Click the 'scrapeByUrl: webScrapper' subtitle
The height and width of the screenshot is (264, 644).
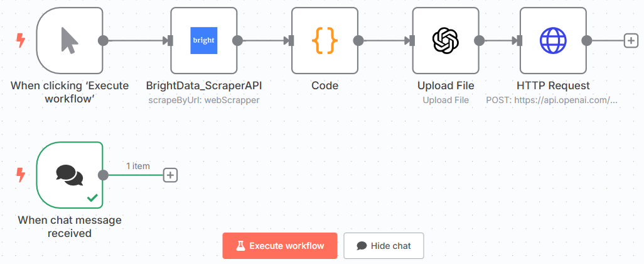(x=204, y=100)
